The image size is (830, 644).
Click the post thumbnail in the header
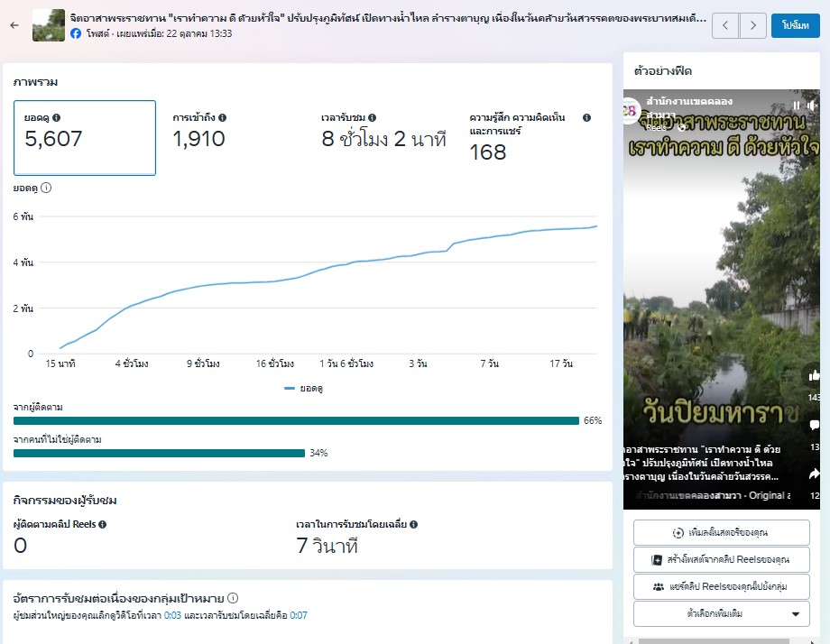click(49, 25)
